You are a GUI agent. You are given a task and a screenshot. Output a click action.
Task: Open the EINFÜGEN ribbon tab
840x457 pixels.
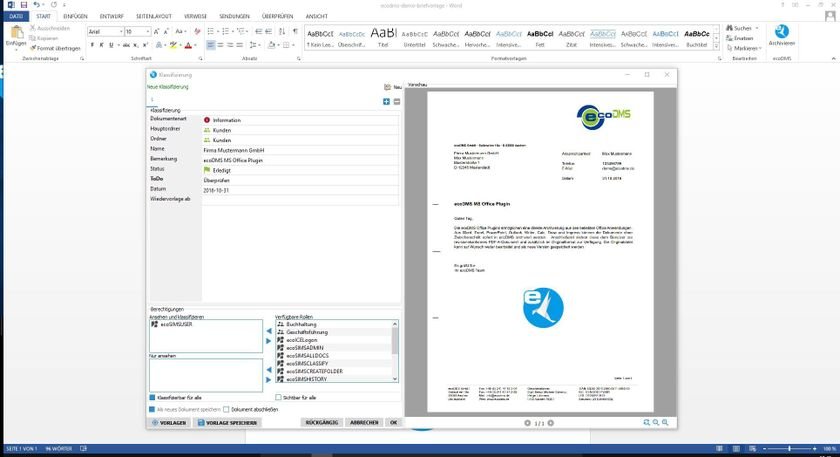click(x=75, y=17)
